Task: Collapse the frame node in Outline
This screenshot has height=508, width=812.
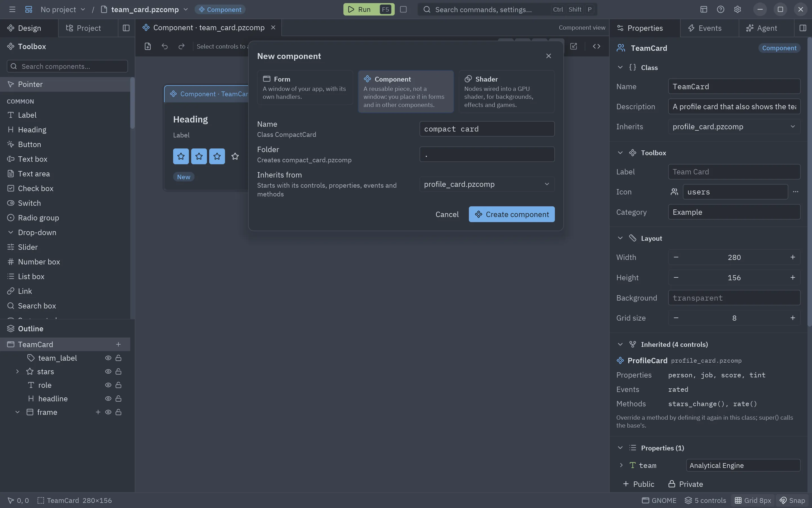Action: pos(17,412)
